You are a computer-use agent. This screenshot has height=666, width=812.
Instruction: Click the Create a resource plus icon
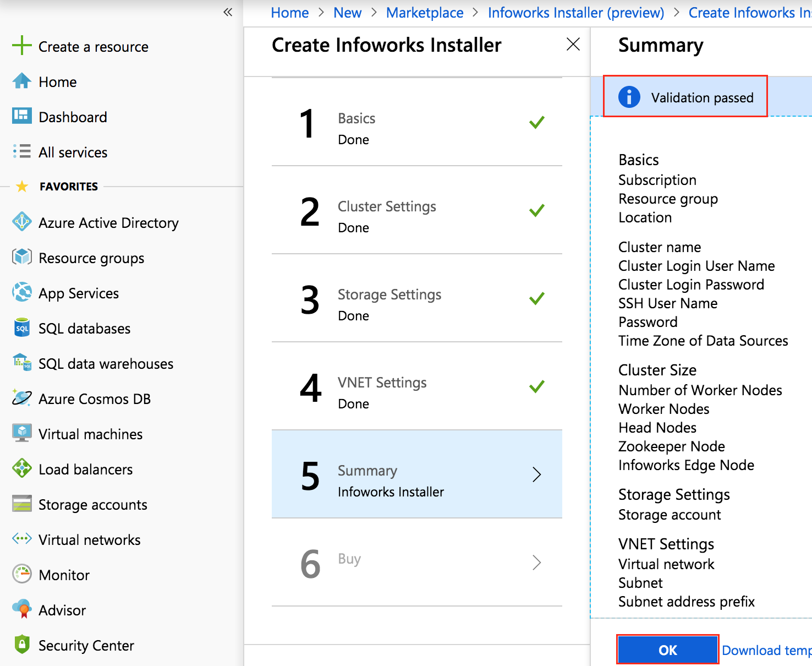21,45
